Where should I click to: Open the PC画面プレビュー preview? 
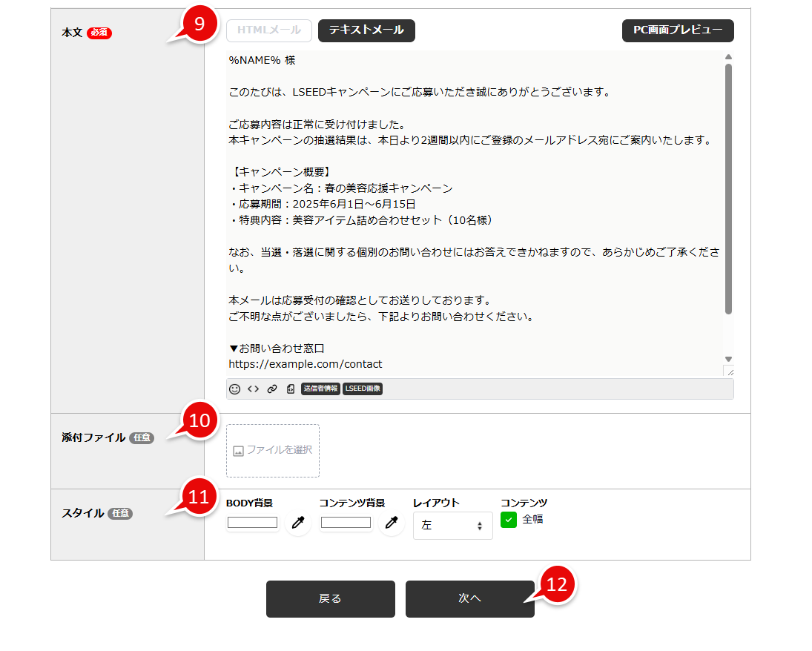tap(677, 30)
